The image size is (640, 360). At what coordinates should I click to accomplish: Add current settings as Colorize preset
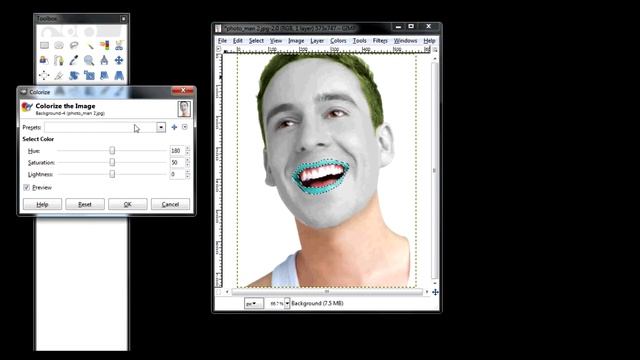[174, 127]
